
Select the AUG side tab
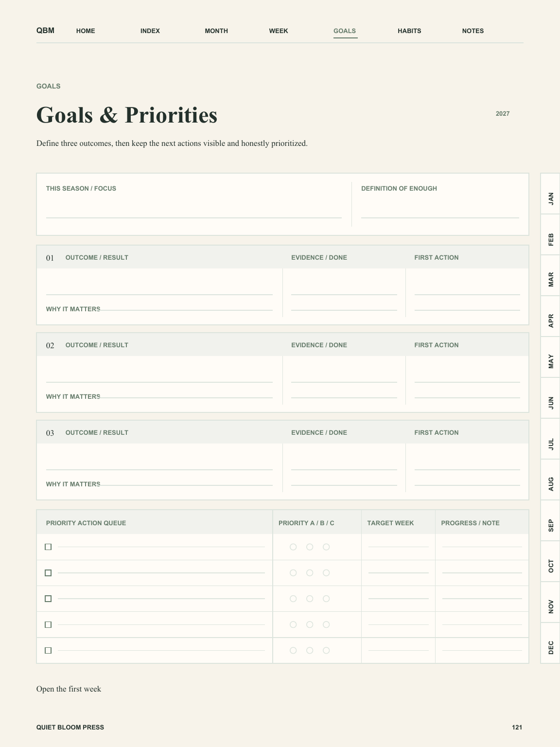[550, 480]
